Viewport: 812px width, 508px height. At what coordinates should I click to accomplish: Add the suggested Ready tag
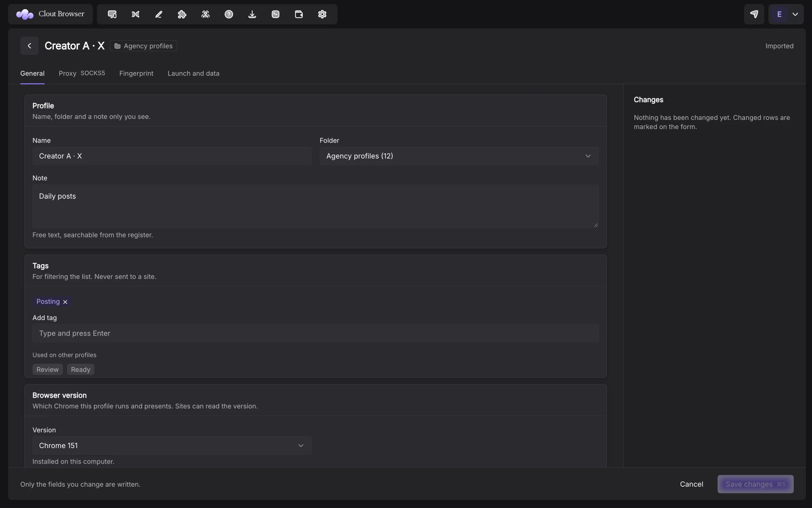[x=81, y=369]
